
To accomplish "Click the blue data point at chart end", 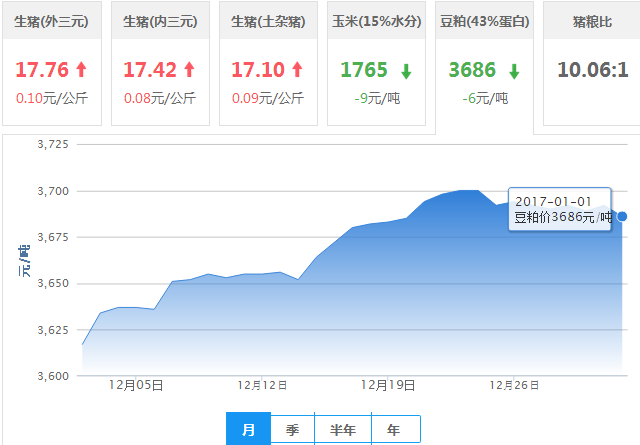I will coord(622,216).
